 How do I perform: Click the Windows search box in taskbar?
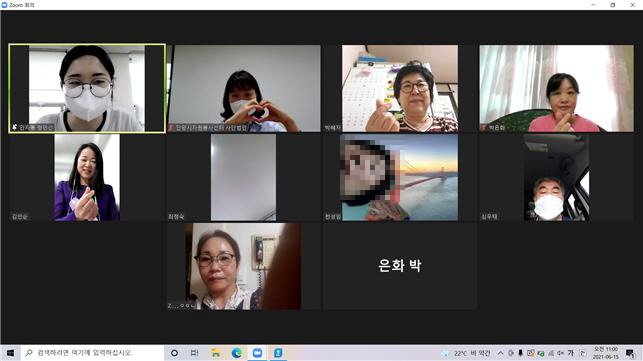pyautogui.click(x=92, y=353)
